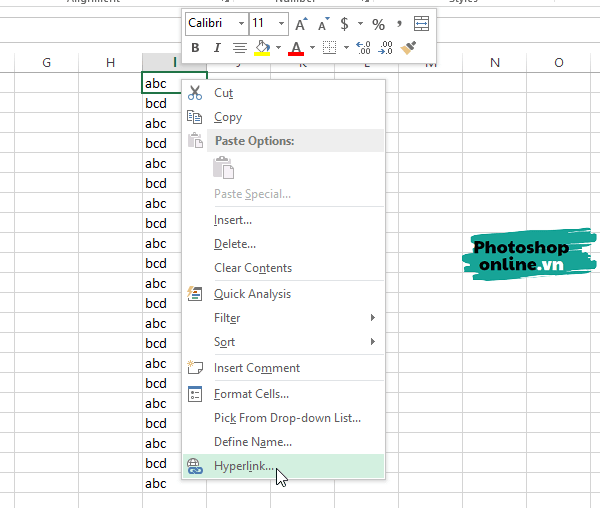
Task: Select column I header
Action: [x=174, y=62]
